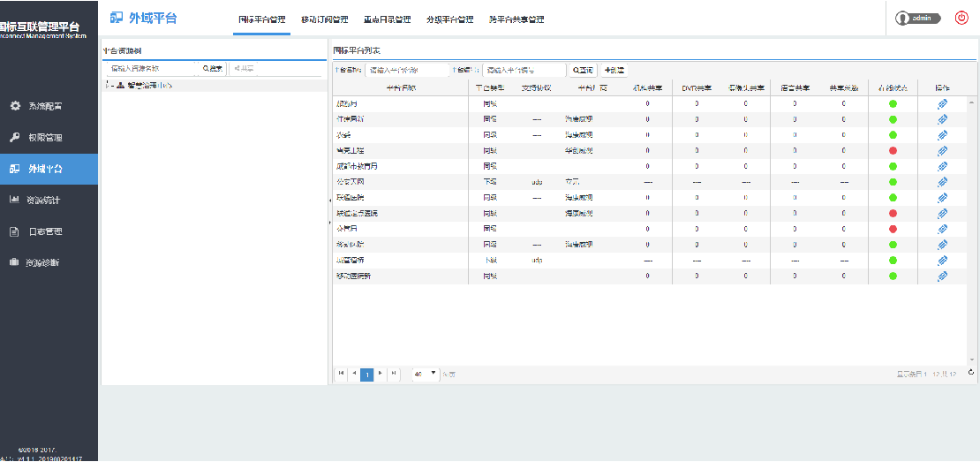Click the 平台名称 column header
The width and height of the screenshot is (980, 462).
click(401, 88)
